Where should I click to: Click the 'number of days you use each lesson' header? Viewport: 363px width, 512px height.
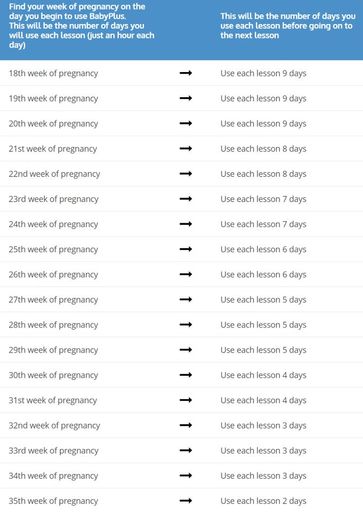tap(288, 26)
